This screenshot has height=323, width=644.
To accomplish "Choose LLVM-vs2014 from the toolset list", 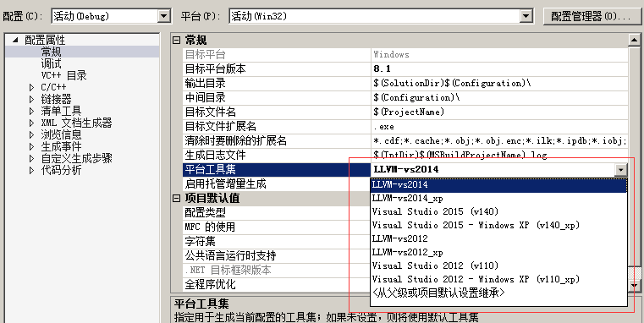I will point(498,185).
